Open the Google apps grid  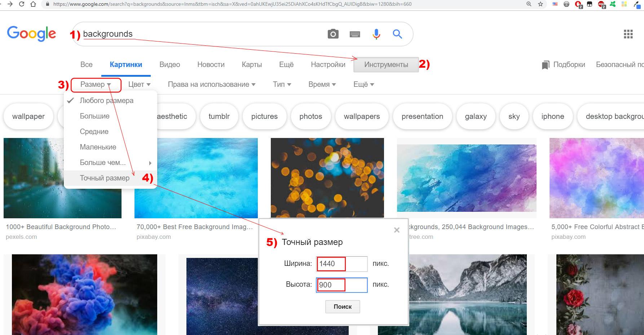click(x=628, y=34)
